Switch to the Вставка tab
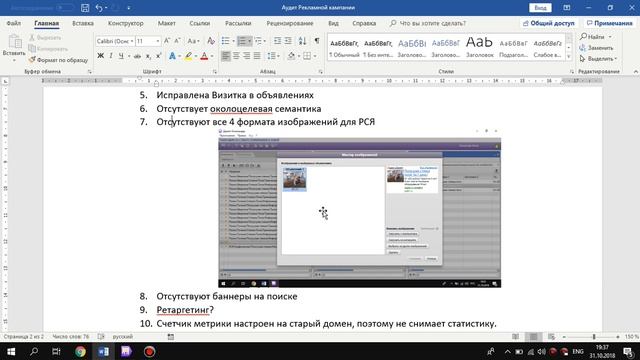640x360 pixels. coord(83,23)
